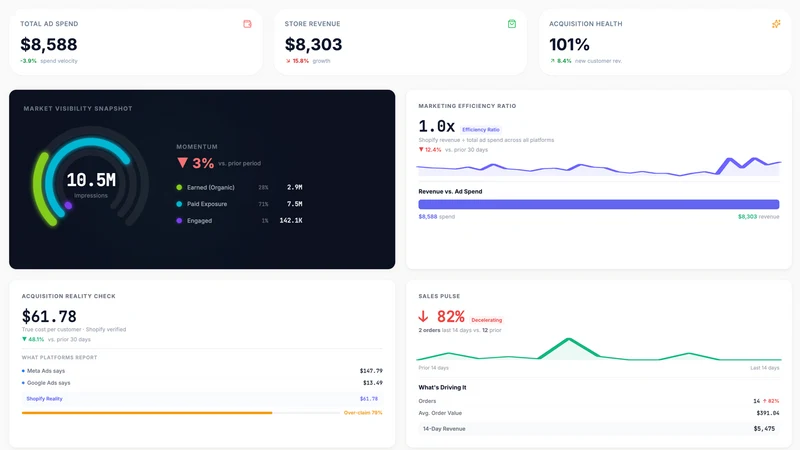This screenshot has width=800, height=450.
Task: Click the 142.1K Engaged value
Action: click(291, 221)
